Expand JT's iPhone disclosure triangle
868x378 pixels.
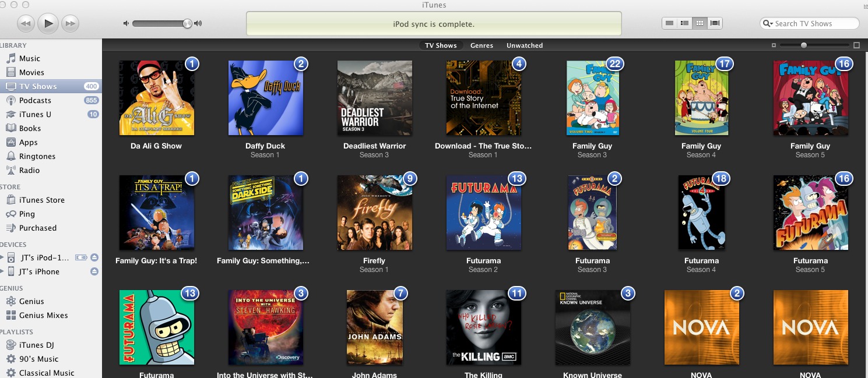click(x=2, y=271)
